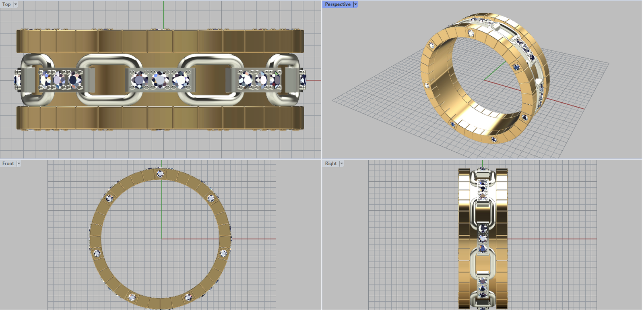Open the Perspective viewport menu arrow
The width and height of the screenshot is (644, 311).
point(355,4)
